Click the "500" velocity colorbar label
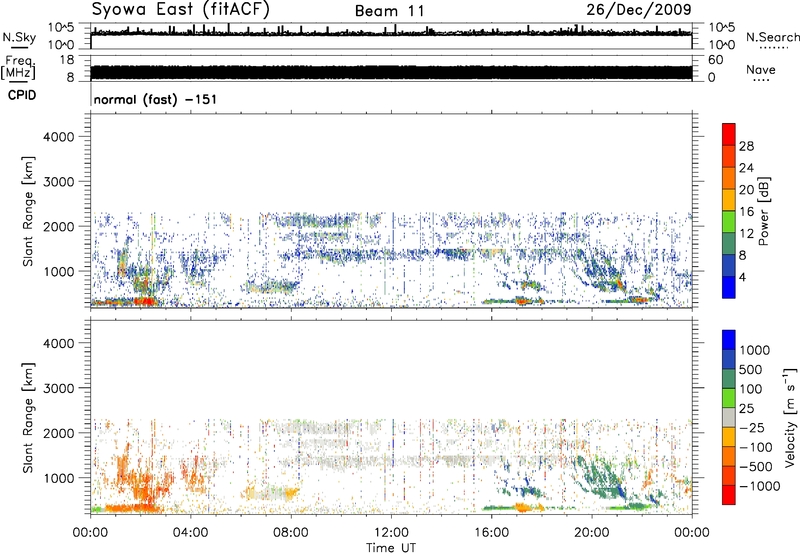Screen dimensions: 800x554 (x=750, y=370)
